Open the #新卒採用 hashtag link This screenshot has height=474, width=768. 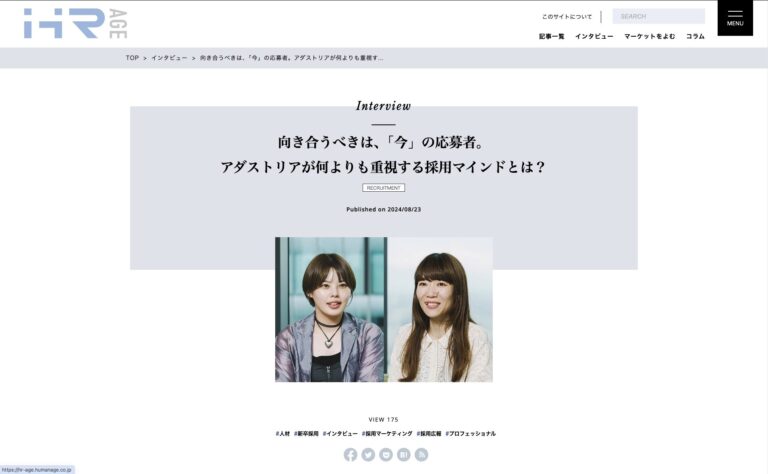click(x=306, y=433)
